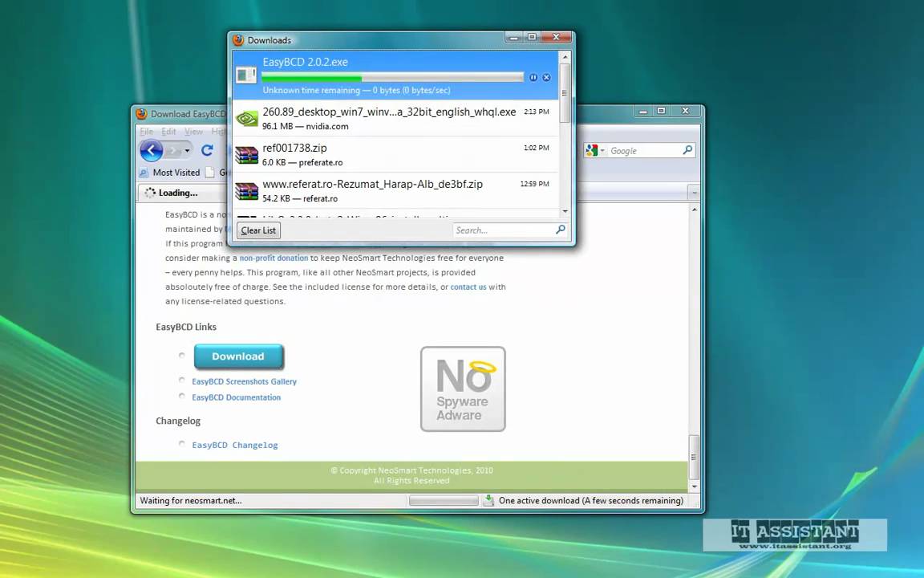Click the browser page scroll-down arrow
This screenshot has height=578, width=924.
click(694, 486)
